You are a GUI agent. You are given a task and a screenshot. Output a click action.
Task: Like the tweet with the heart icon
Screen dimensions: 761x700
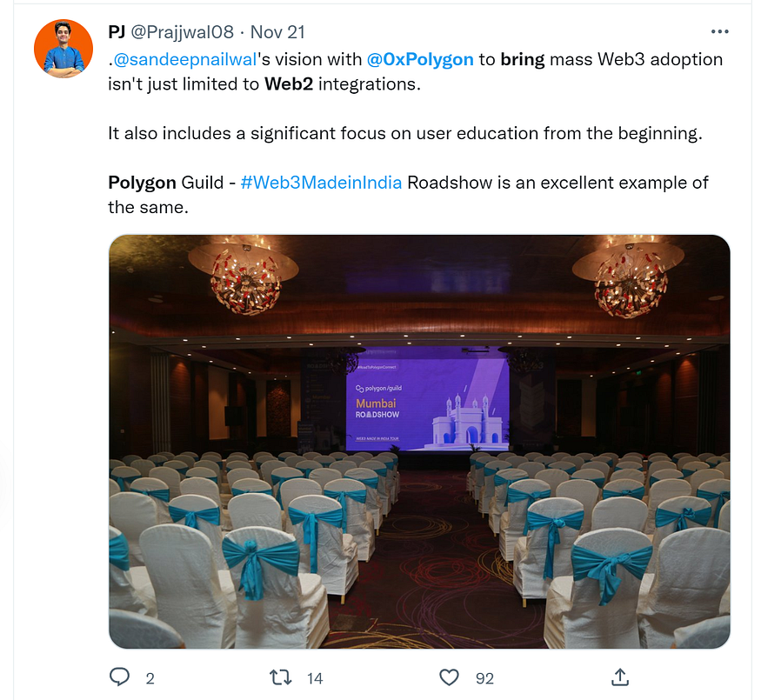(x=449, y=677)
